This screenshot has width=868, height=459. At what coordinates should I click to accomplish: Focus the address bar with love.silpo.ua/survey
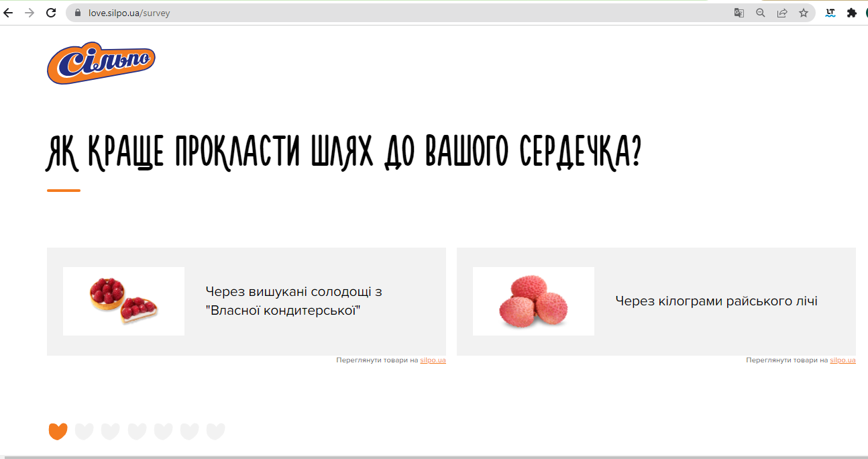point(402,13)
